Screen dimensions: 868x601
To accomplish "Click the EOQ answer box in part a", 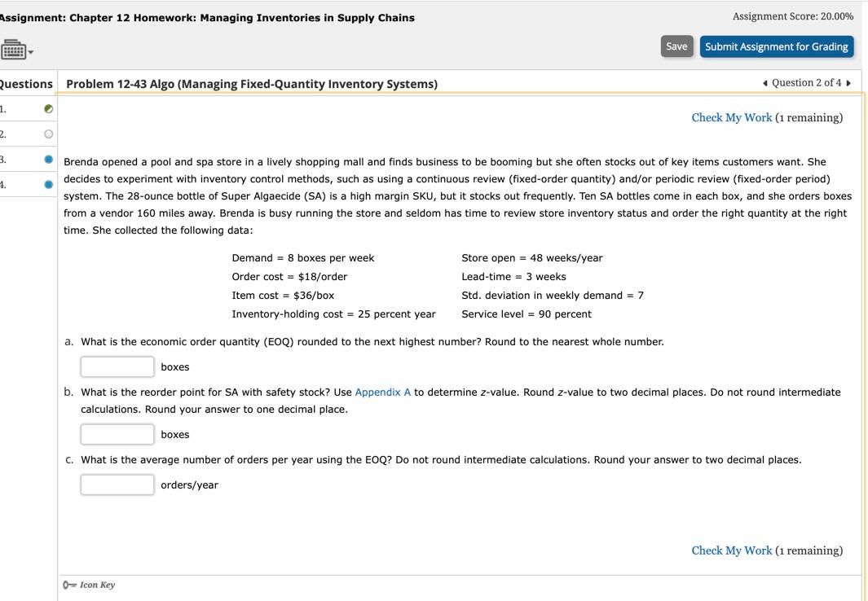I will pyautogui.click(x=117, y=366).
